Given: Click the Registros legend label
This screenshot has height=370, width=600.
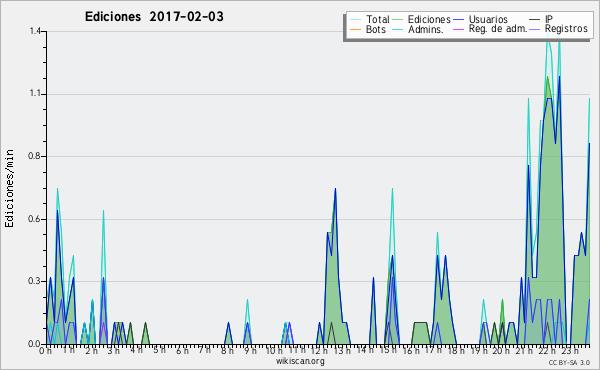Looking at the screenshot, I should pyautogui.click(x=566, y=29).
